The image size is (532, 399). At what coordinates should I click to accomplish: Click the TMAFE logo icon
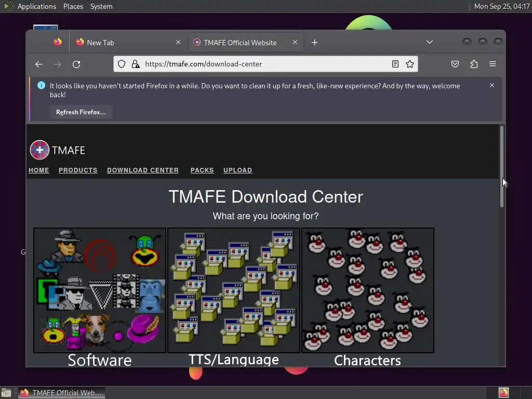[39, 150]
